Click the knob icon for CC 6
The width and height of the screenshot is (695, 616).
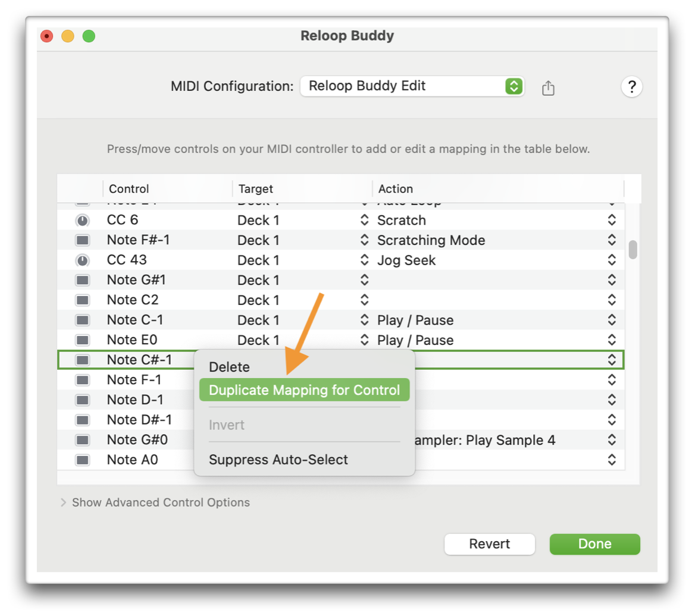[83, 220]
